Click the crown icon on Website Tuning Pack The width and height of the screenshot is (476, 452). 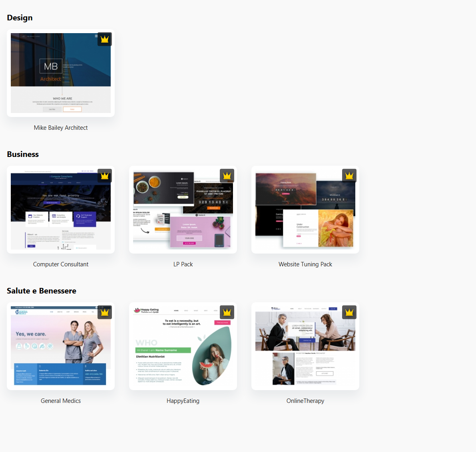pos(349,176)
